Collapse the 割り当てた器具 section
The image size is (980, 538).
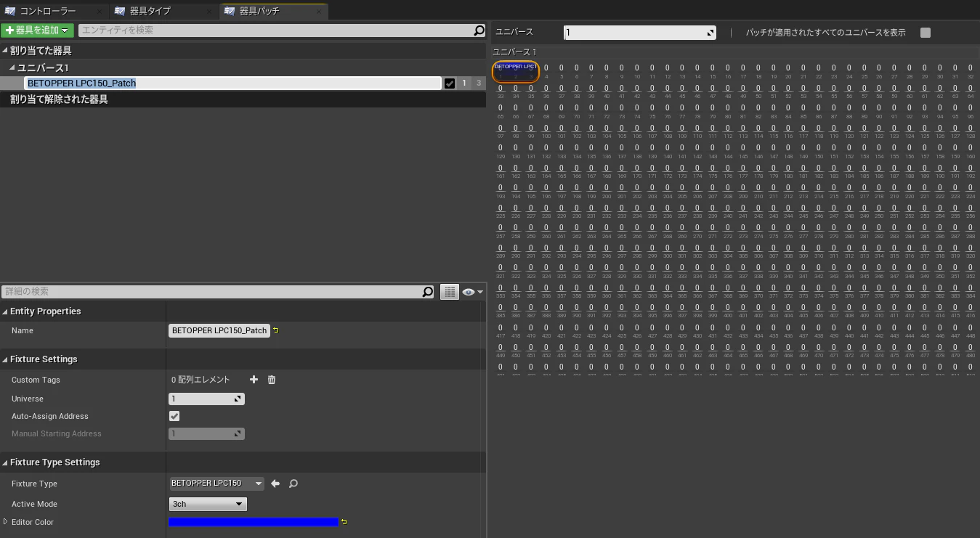(x=5, y=51)
